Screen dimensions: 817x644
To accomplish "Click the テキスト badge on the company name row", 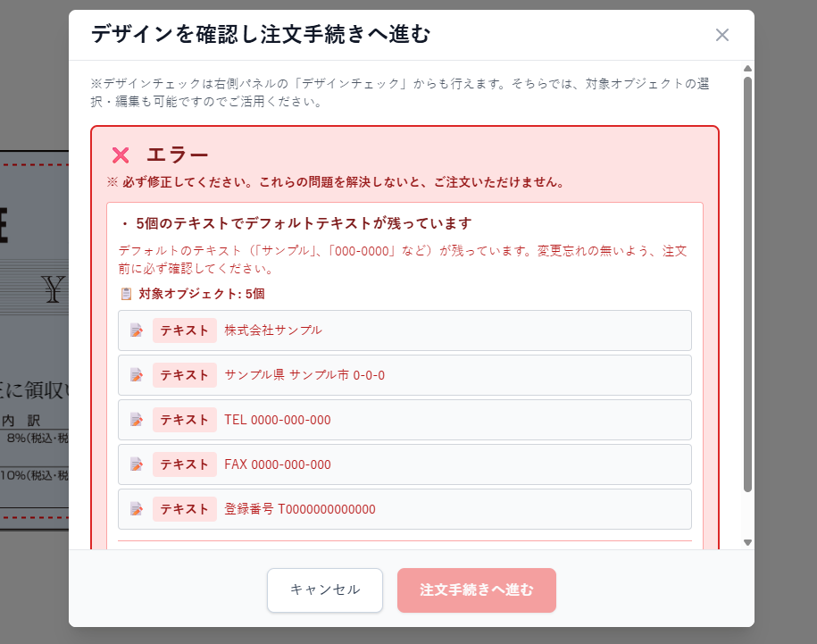I will 185,330.
